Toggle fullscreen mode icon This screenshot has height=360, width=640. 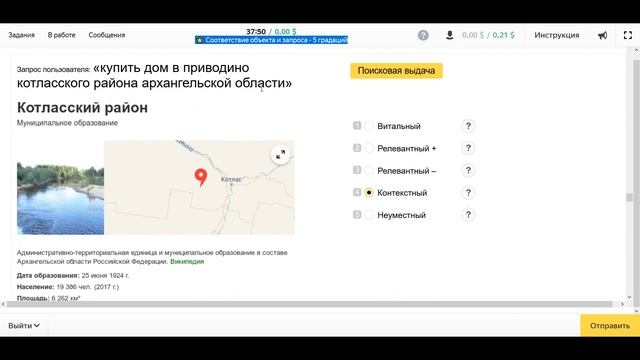coord(628,36)
